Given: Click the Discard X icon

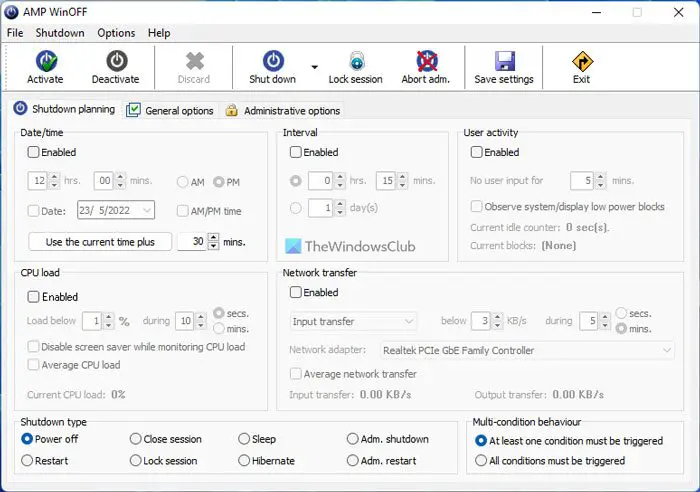Looking at the screenshot, I should (195, 61).
